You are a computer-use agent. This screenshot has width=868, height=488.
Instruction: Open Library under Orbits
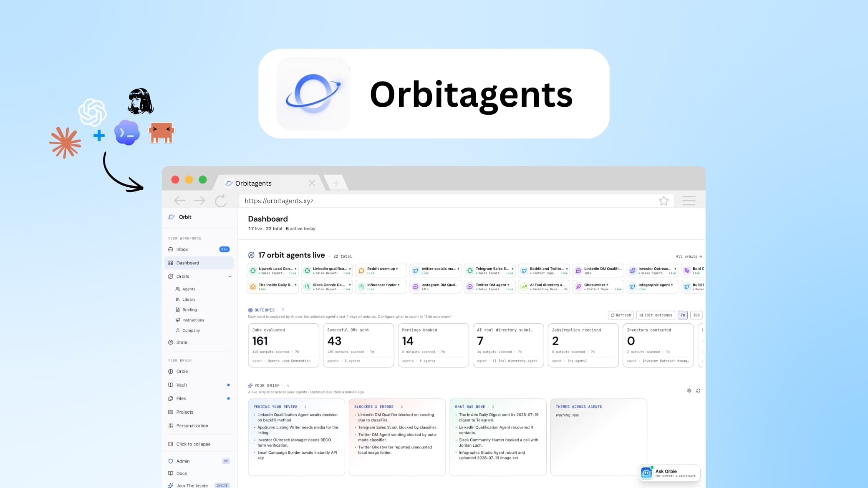point(189,299)
